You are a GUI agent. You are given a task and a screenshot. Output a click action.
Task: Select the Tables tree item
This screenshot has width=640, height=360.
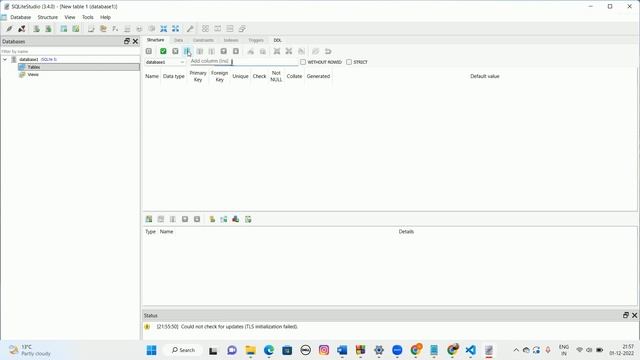tap(34, 67)
